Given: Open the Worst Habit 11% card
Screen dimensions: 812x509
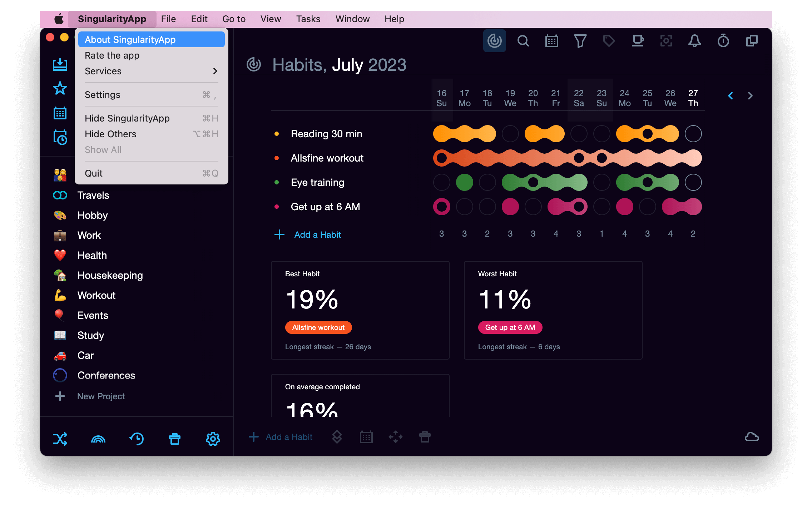Looking at the screenshot, I should [553, 310].
